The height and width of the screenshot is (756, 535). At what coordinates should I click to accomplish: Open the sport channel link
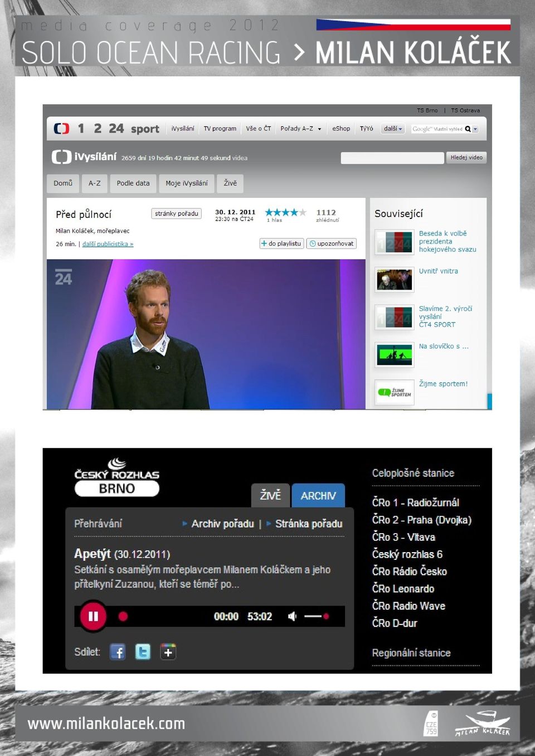pos(145,129)
